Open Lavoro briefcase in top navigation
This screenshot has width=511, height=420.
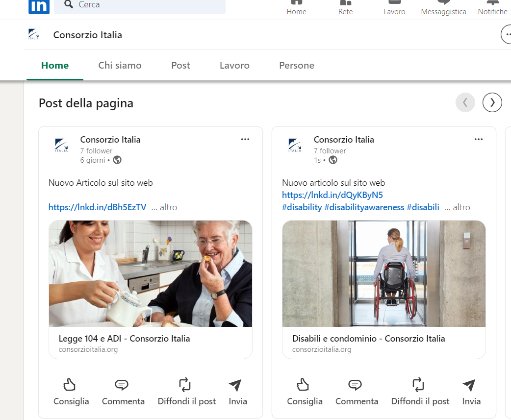pyautogui.click(x=394, y=7)
